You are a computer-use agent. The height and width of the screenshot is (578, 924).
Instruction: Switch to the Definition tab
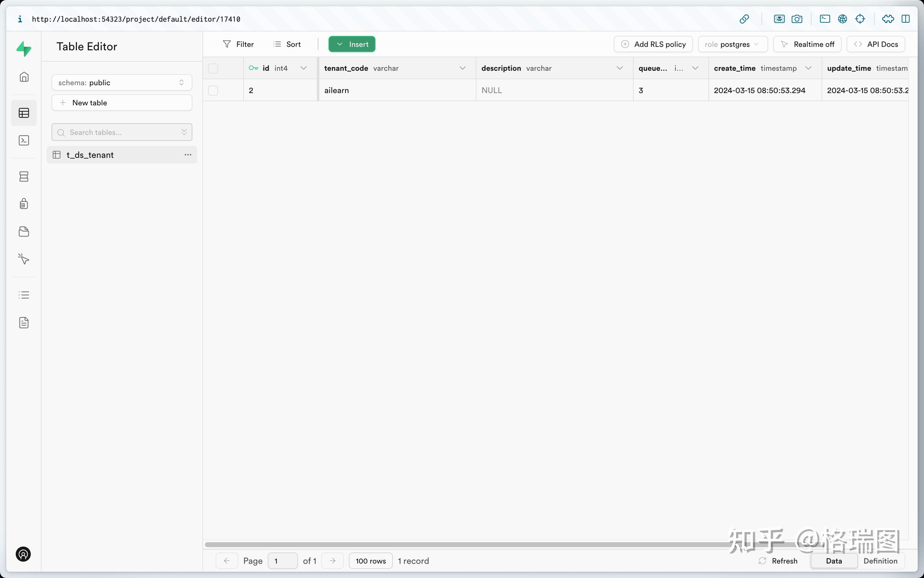coord(880,560)
